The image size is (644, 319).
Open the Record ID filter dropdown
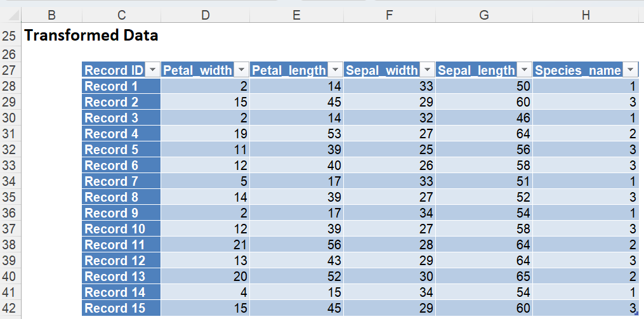coord(153,70)
